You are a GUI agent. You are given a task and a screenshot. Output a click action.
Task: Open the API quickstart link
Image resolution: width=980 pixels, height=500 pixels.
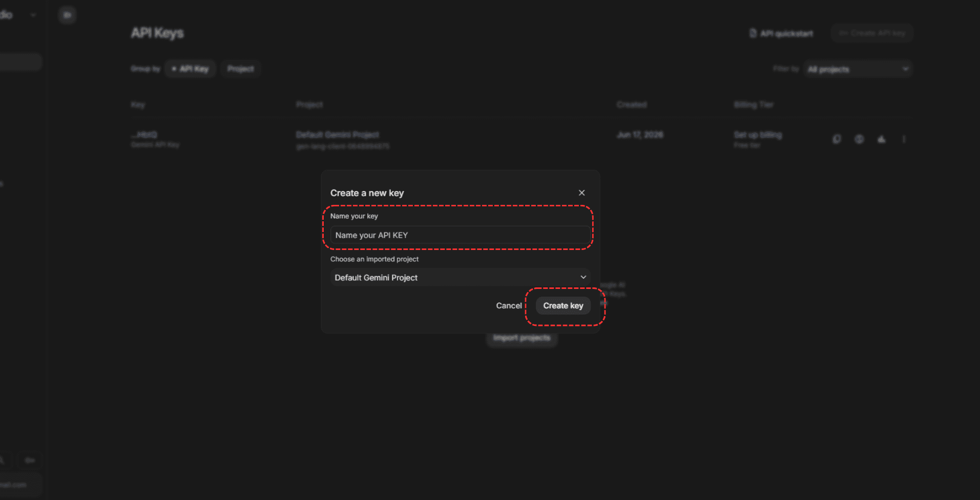coord(781,33)
